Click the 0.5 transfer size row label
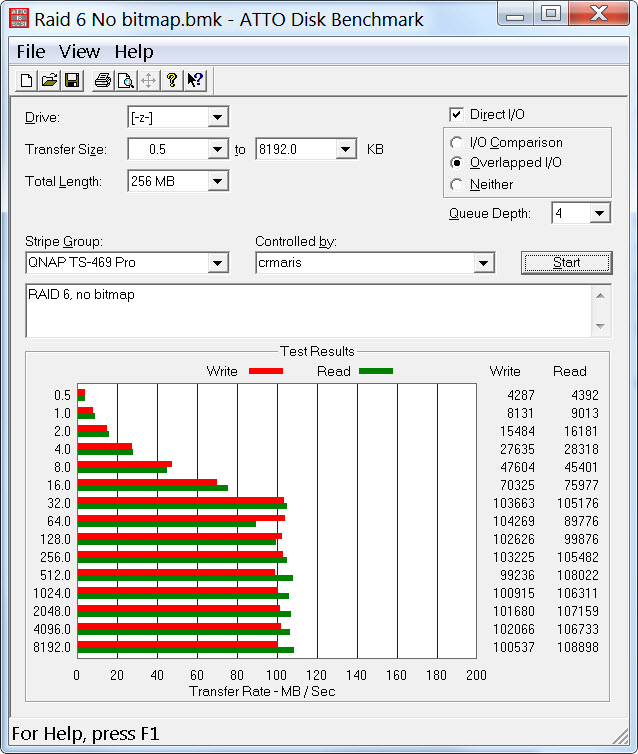Viewport: 638px width, 754px height. (x=62, y=395)
